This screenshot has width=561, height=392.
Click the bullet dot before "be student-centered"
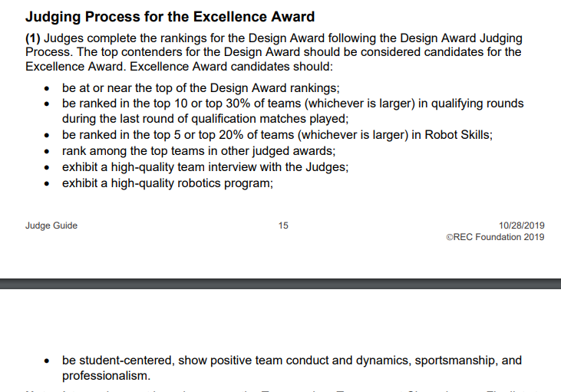click(47, 361)
